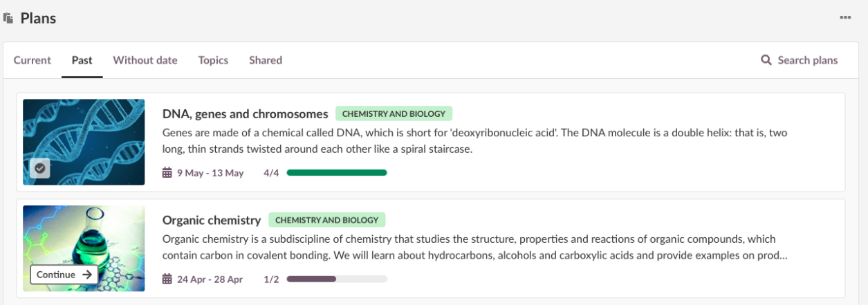Open the Without date tab
Screen dimensions: 868x305
(x=145, y=60)
